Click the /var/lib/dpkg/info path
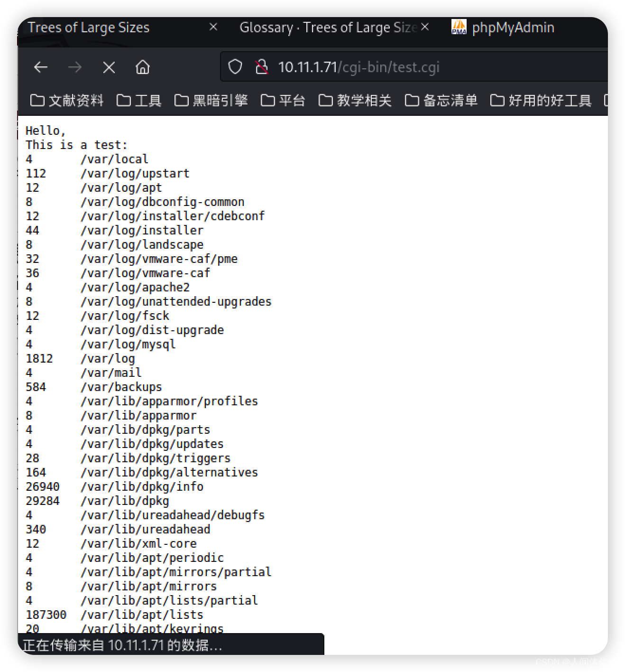Screen dimensions: 625x672 pyautogui.click(x=142, y=486)
